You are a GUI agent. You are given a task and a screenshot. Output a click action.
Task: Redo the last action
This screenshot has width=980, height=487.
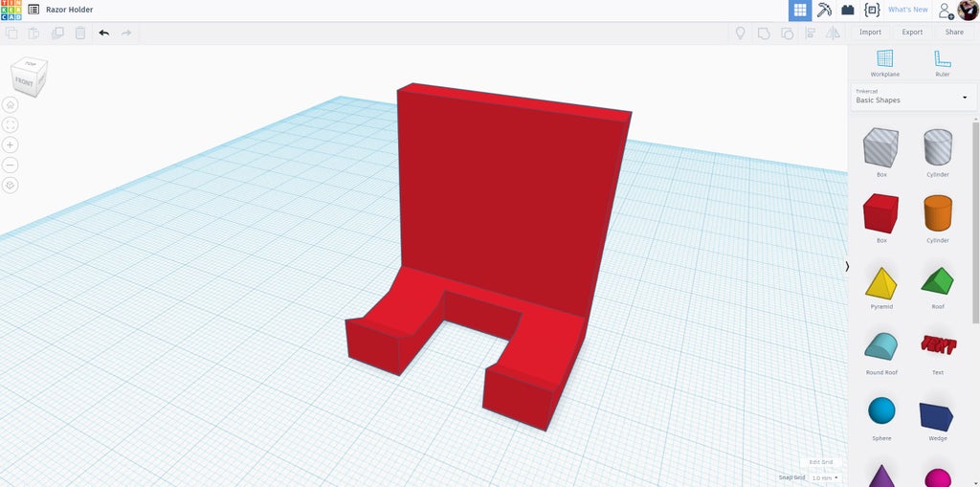point(126,33)
